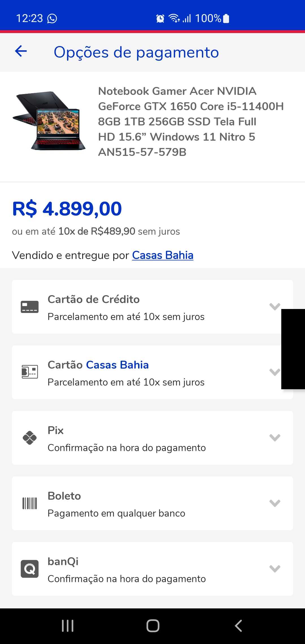Tap the Notebook Gamer Acer product title

(191, 121)
